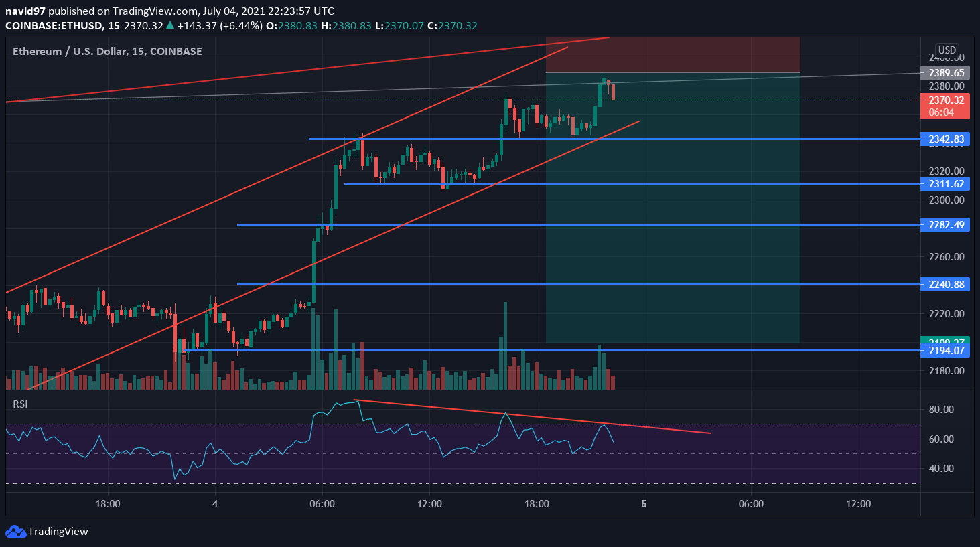Click the RSI indicator label
Image resolution: width=980 pixels, height=547 pixels.
20,404
